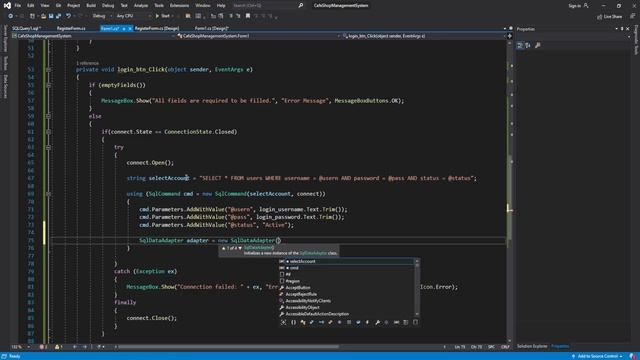This screenshot has height=360, width=640.
Task: Open the File menu
Action: tap(18, 6)
